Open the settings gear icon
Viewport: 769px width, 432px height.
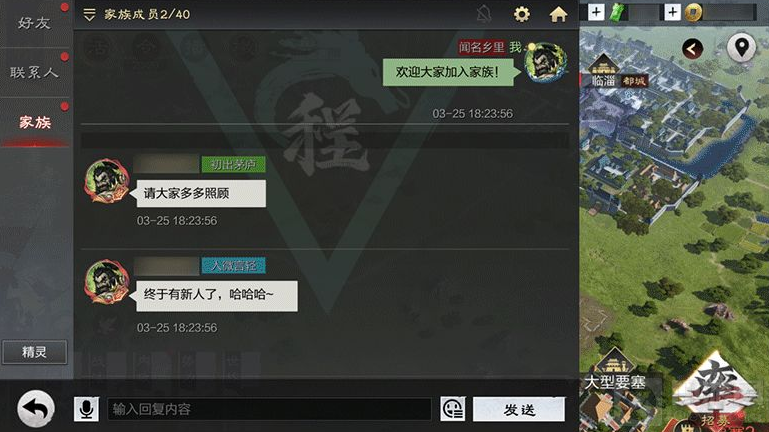click(x=521, y=14)
